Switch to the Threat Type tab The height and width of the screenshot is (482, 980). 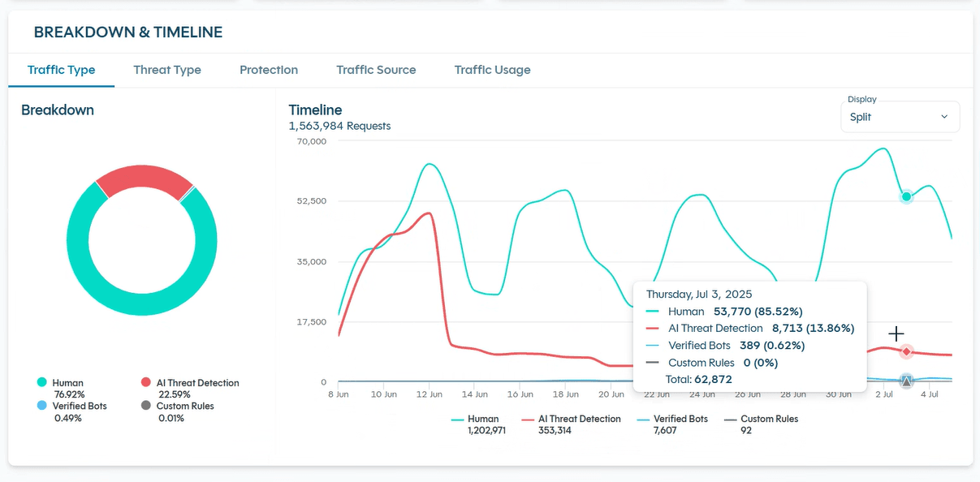click(167, 70)
